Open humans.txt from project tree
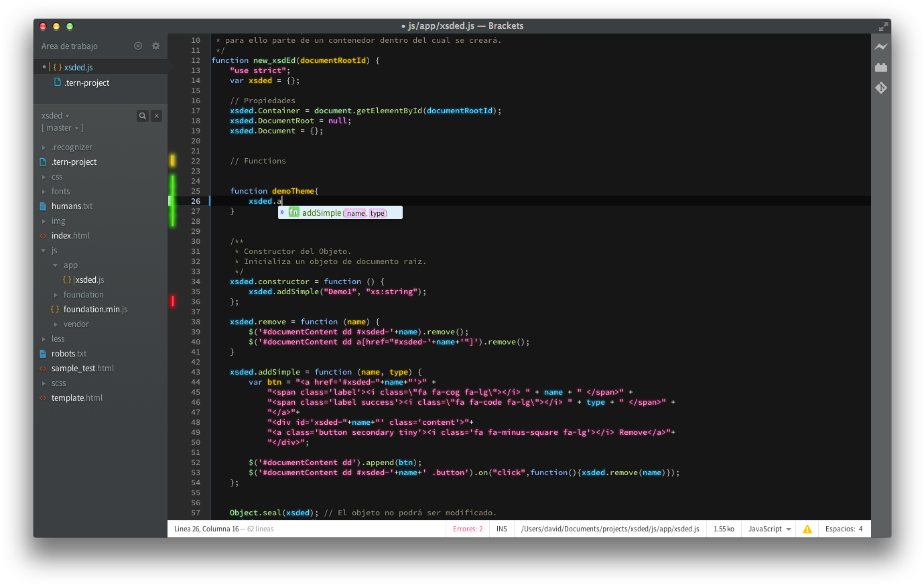Viewport: 924px width, 585px height. click(72, 206)
